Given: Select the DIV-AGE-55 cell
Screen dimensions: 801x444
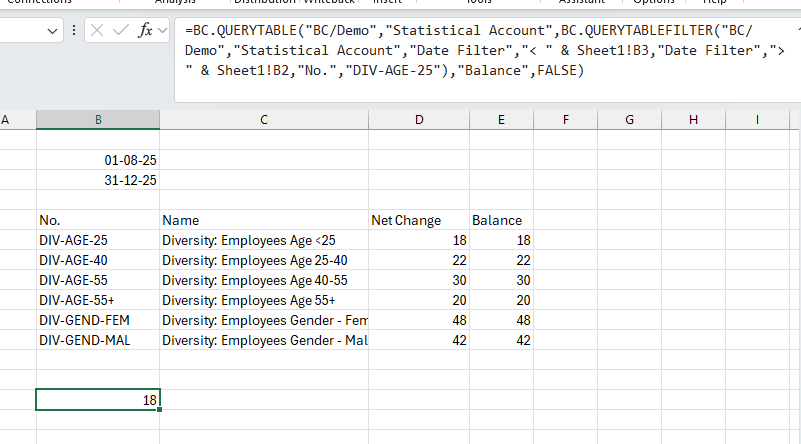Looking at the screenshot, I should coord(98,280).
